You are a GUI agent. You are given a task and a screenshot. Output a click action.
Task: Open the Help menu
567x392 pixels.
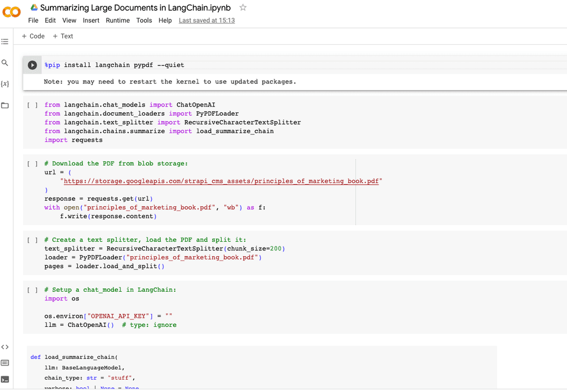165,20
